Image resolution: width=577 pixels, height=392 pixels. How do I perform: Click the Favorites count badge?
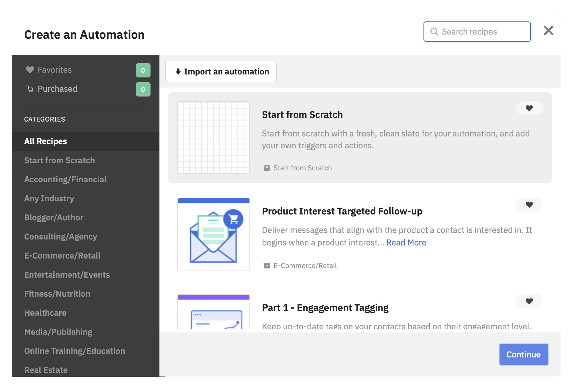143,70
